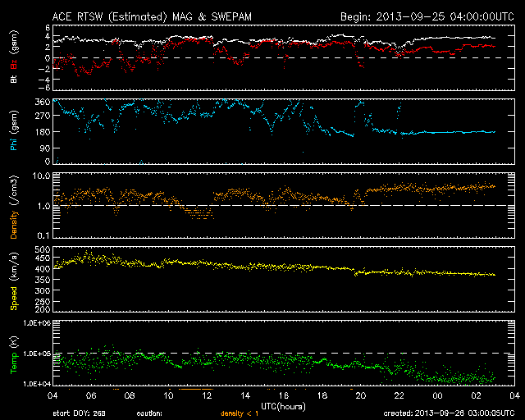Image resolution: width=525 pixels, height=420 pixels.
Task: Select the green "Temp" axis label
Action: [14, 363]
